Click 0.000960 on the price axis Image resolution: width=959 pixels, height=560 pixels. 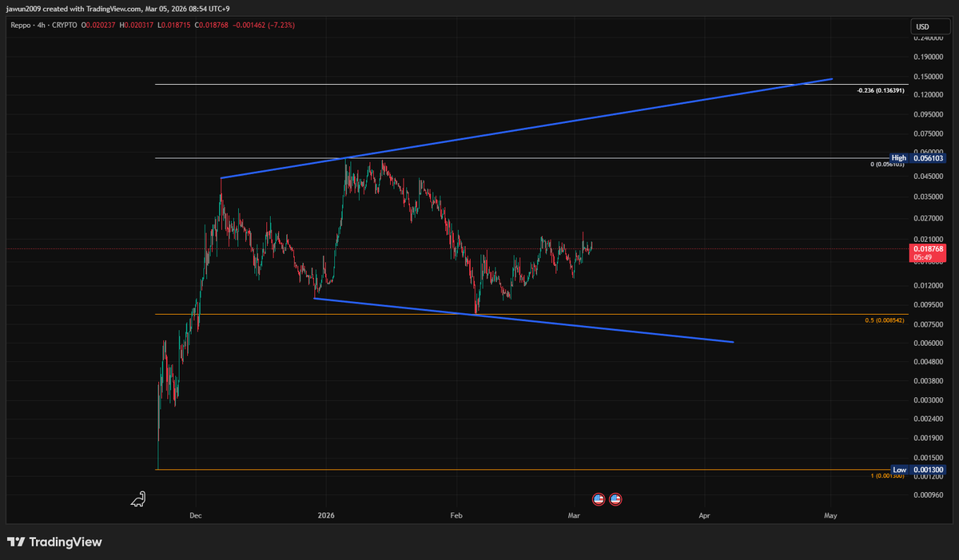tap(927, 495)
